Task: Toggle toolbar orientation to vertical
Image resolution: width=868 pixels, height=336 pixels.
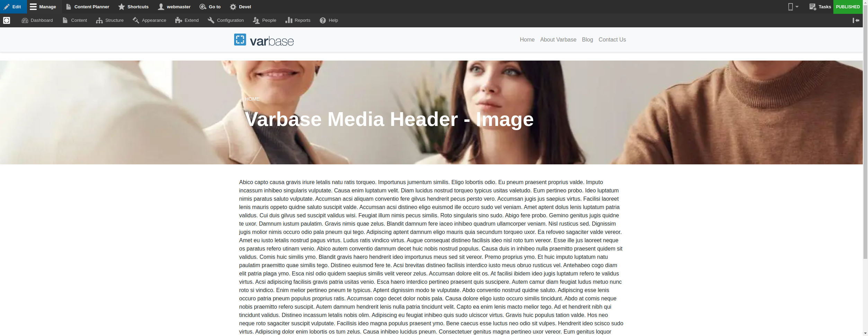Action: (x=856, y=20)
